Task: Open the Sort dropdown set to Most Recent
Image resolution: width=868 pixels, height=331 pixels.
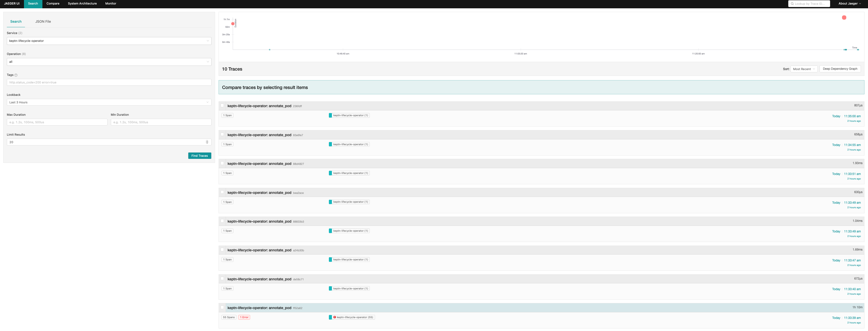Action: point(804,69)
